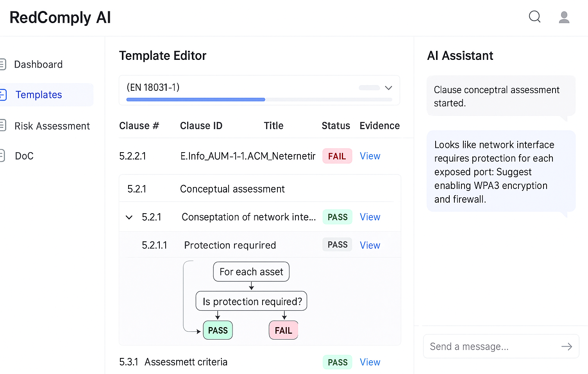Click the 'Is protection required?' flowchart box

click(x=252, y=301)
